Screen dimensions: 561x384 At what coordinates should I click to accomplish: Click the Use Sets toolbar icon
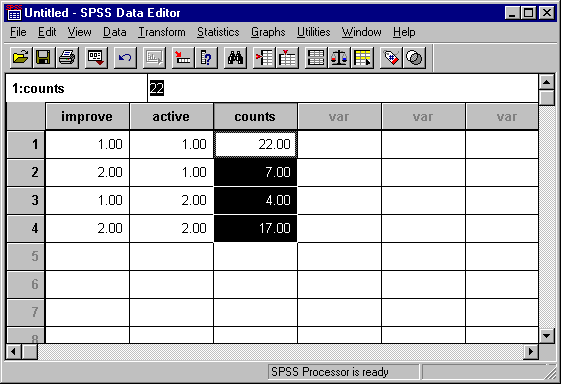pos(414,58)
